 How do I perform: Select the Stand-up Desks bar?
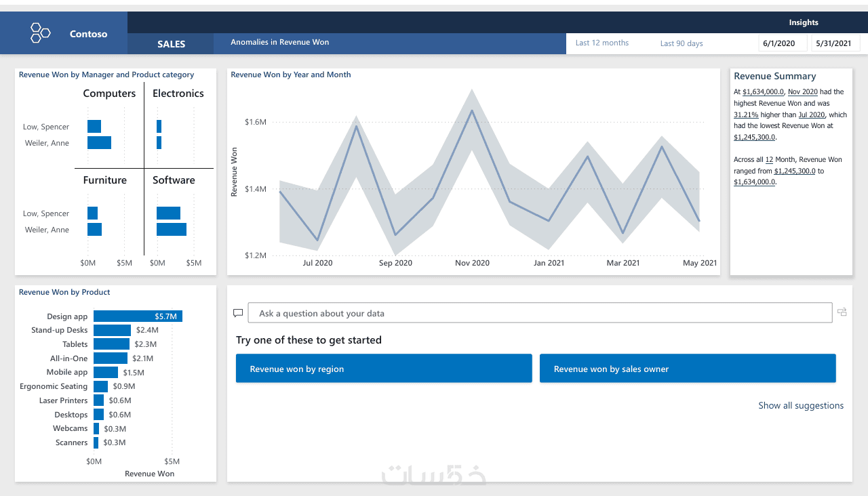pyautogui.click(x=112, y=330)
